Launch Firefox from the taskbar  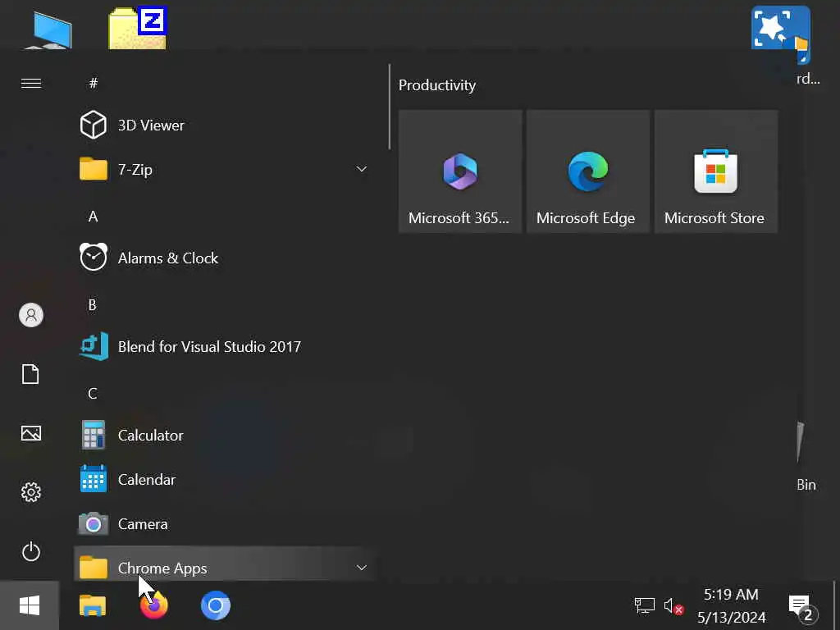pos(153,606)
